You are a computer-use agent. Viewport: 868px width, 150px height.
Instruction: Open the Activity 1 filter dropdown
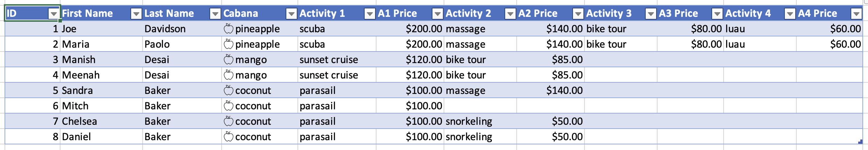[370, 14]
